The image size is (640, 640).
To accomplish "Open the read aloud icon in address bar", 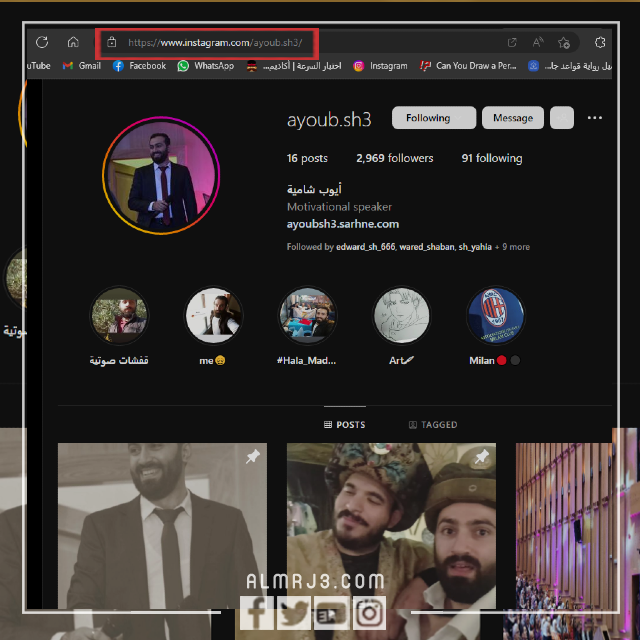I will (x=538, y=42).
